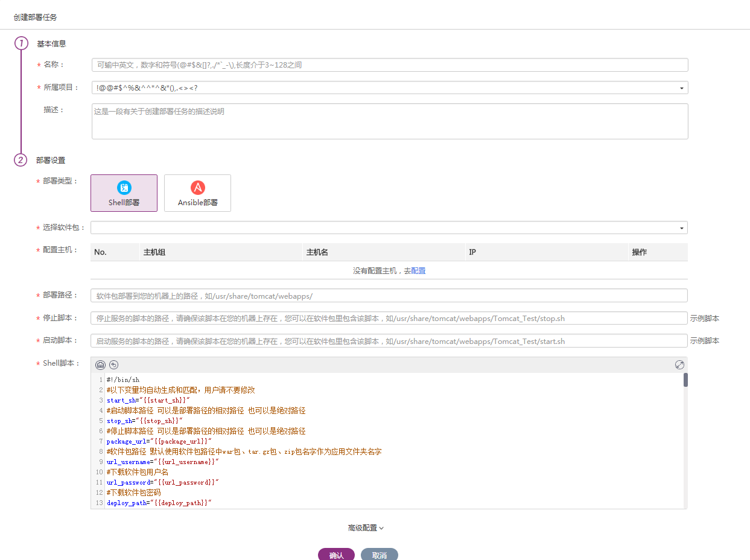Click the first Shell script editor toolbar icon
750x560 pixels.
(101, 364)
